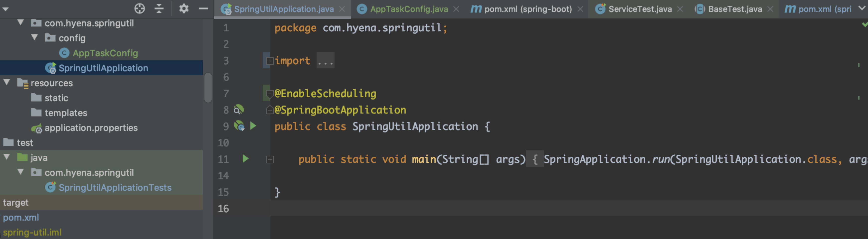Open pom.xml in project tree
868x239 pixels.
pos(21,217)
